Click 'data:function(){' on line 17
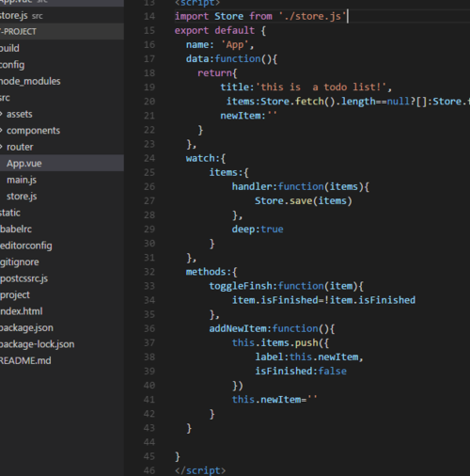The height and width of the screenshot is (476, 470). [231, 58]
